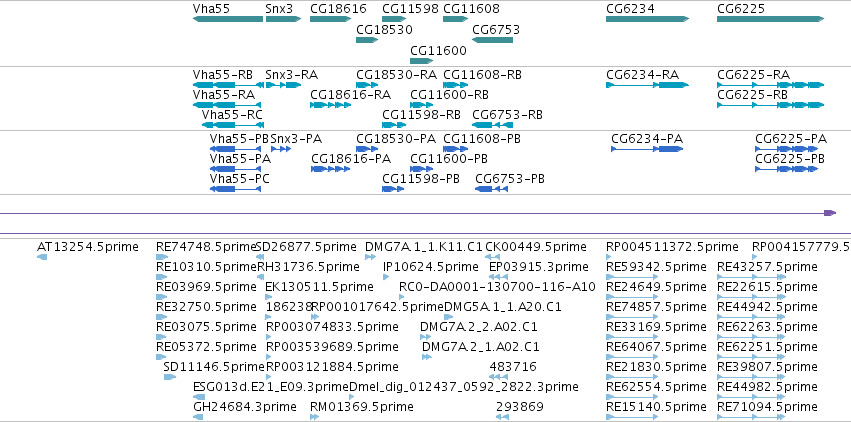Click protein CG11608-PB label

(482, 139)
